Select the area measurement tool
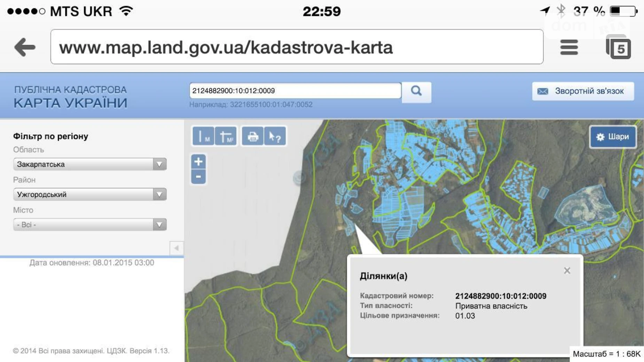 tap(226, 136)
